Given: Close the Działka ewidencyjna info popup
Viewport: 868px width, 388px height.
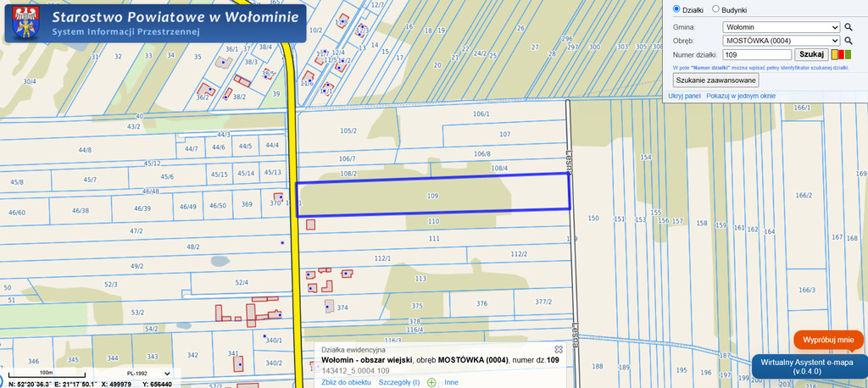Looking at the screenshot, I should [559, 350].
